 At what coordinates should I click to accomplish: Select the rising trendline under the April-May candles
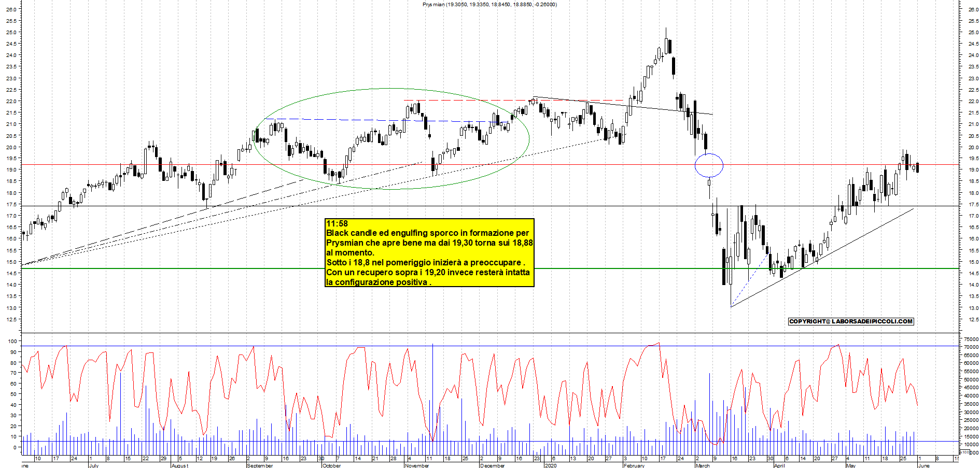tap(822, 258)
